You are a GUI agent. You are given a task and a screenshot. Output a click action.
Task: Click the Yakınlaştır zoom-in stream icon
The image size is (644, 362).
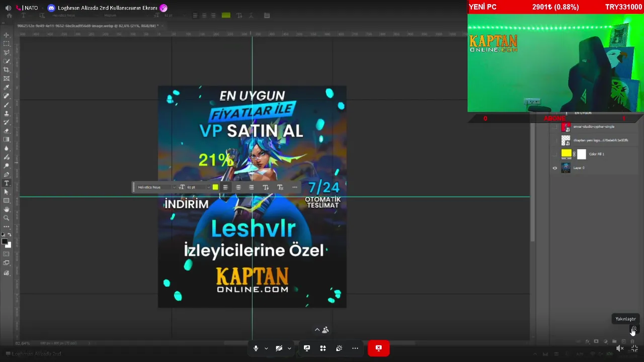633,330
